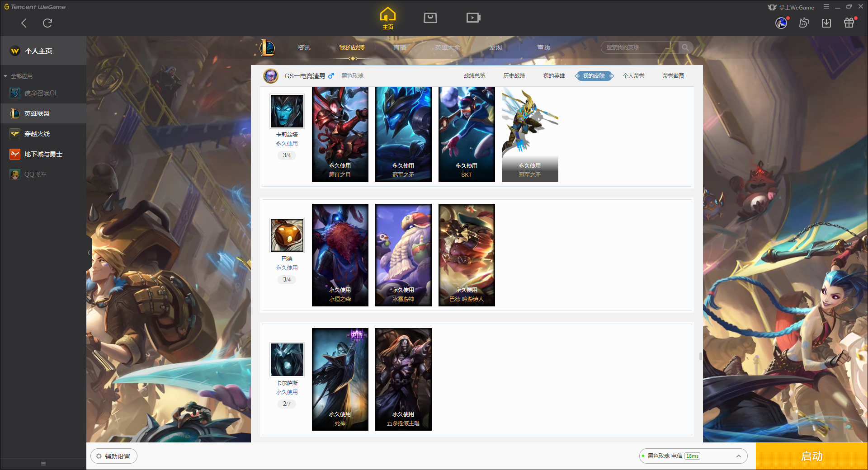Open the user avatar in top right
This screenshot has height=470, width=868.
click(781, 23)
